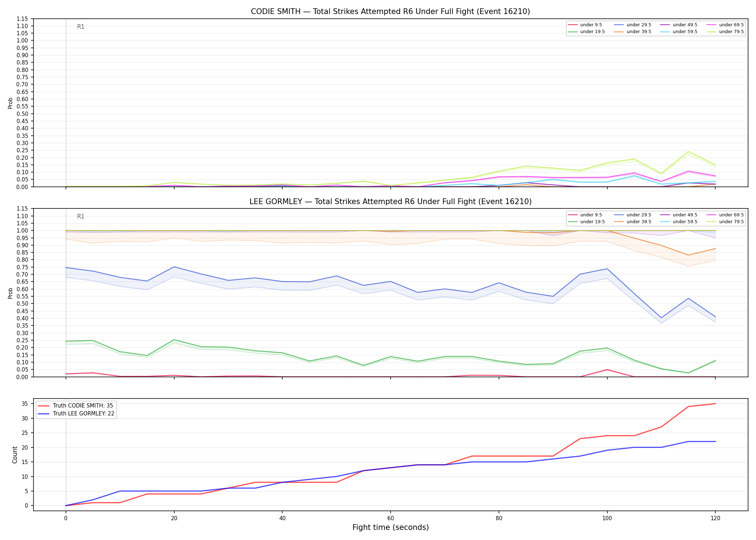
Task: Select 'under 29.5' in CODIE SMITH legend
Action: [633, 25]
